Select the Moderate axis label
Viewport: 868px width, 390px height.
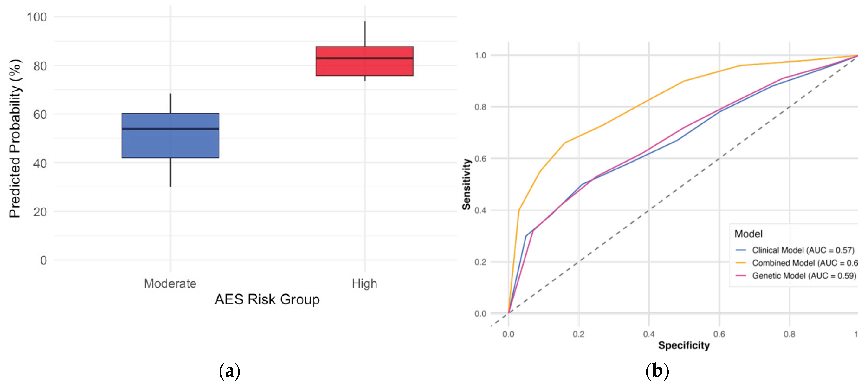(170, 283)
